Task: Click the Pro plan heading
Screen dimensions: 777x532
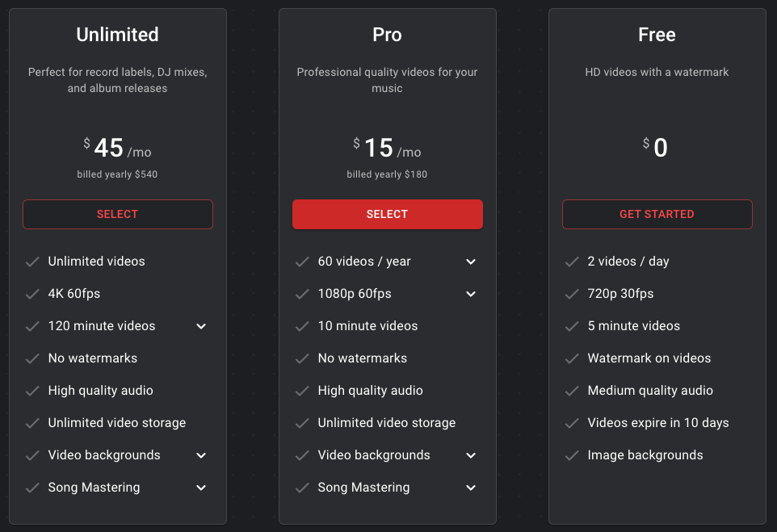Action: coord(387,35)
